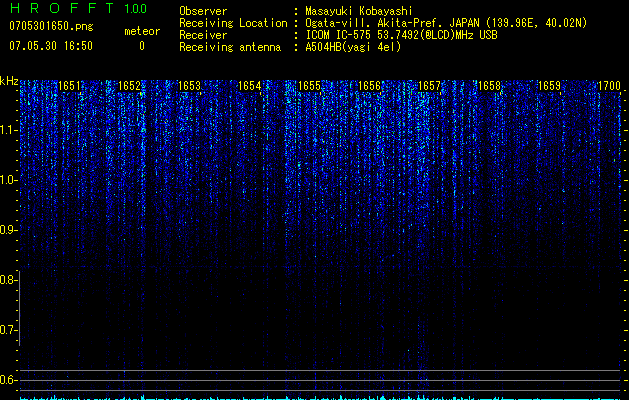
Task: Click the Ogata-vill. Akita-Pref. JAPAN location text
Action: click(446, 23)
